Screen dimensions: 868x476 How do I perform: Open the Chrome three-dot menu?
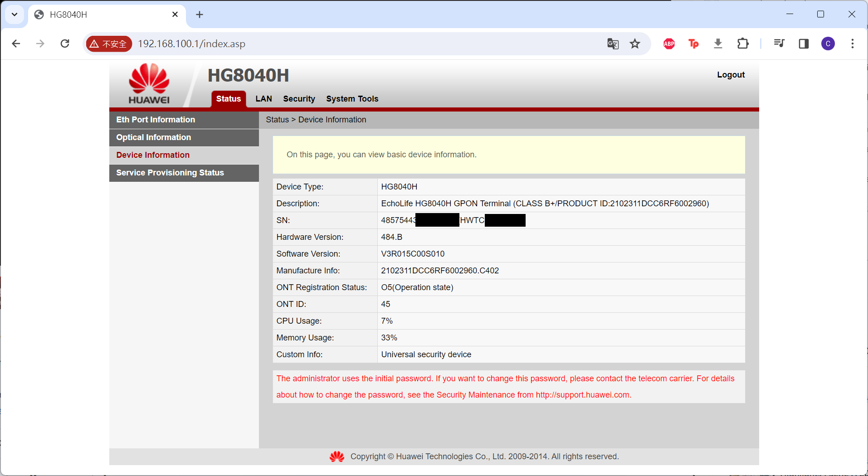853,44
